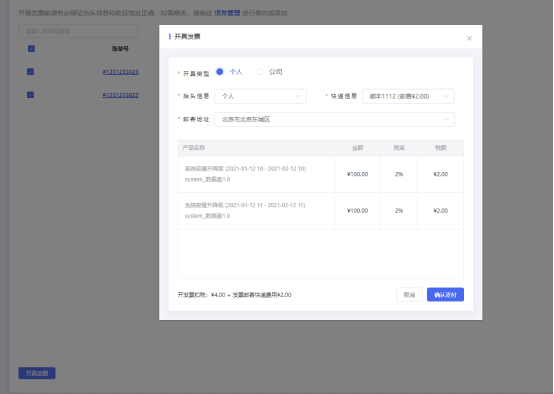Click the second row ¥100.00 amount cell
Image resolution: width=554 pixels, height=394 pixels.
[358, 211]
